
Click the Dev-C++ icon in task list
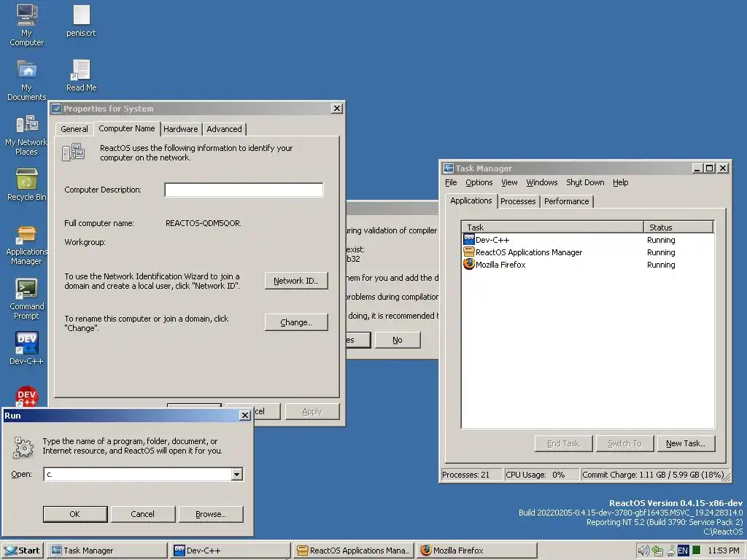469,239
